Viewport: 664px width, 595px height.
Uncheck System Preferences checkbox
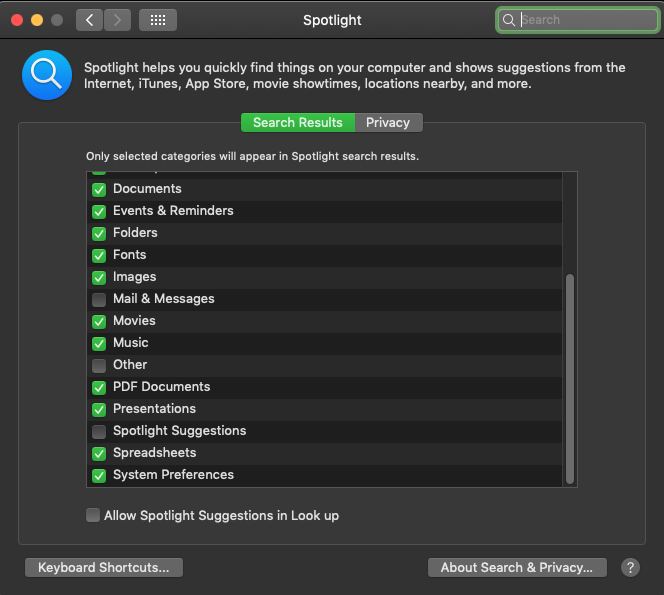(x=99, y=476)
